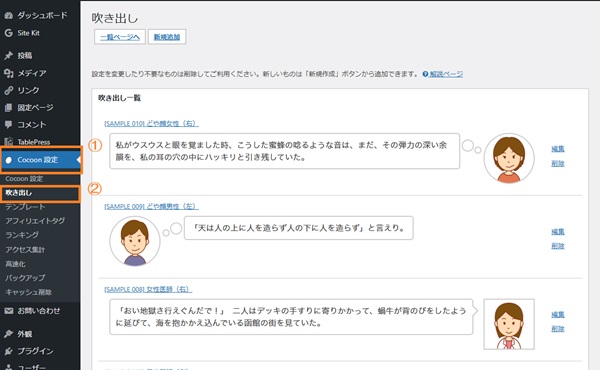Viewport: 600px width, 370px height.
Task: Open the 解説ページ link
Action: [x=446, y=74]
